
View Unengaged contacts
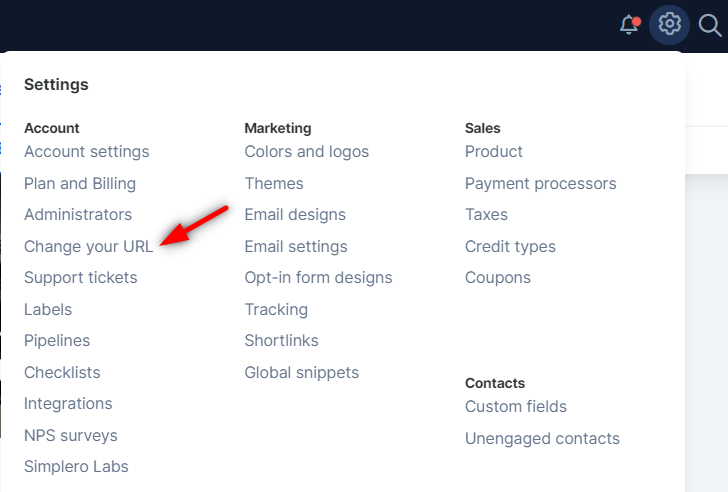542,438
